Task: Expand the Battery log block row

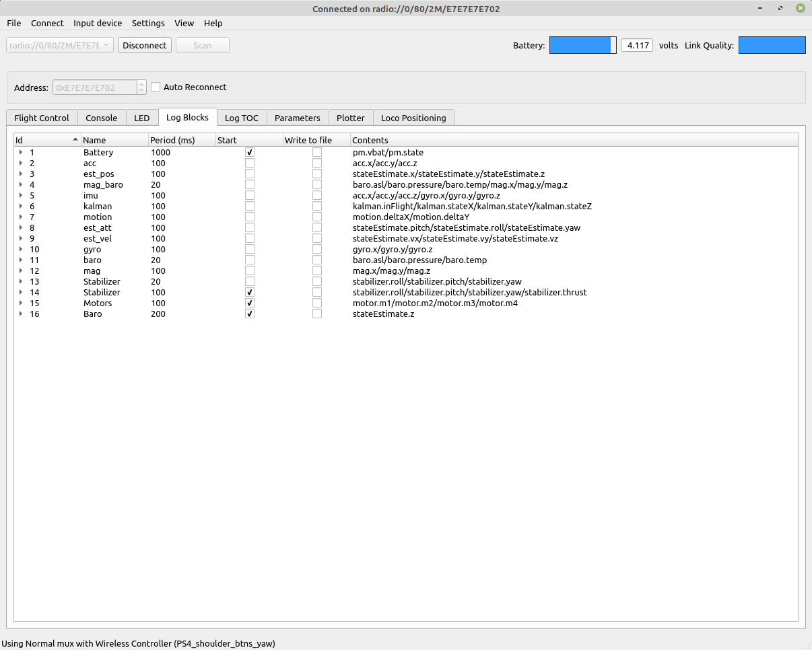Action: (x=21, y=153)
